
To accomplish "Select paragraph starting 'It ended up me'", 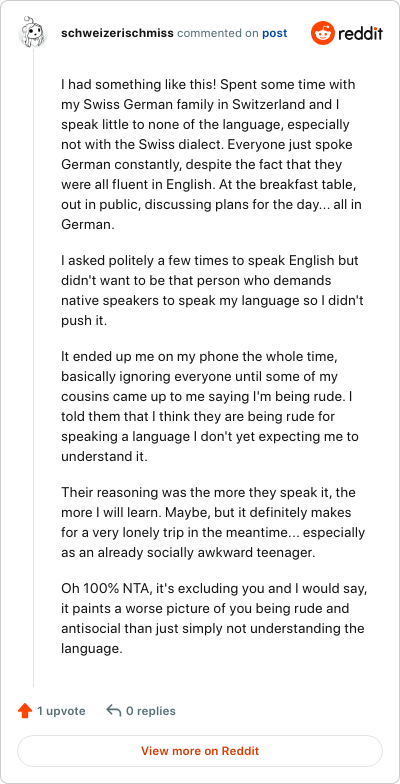I will 210,406.
